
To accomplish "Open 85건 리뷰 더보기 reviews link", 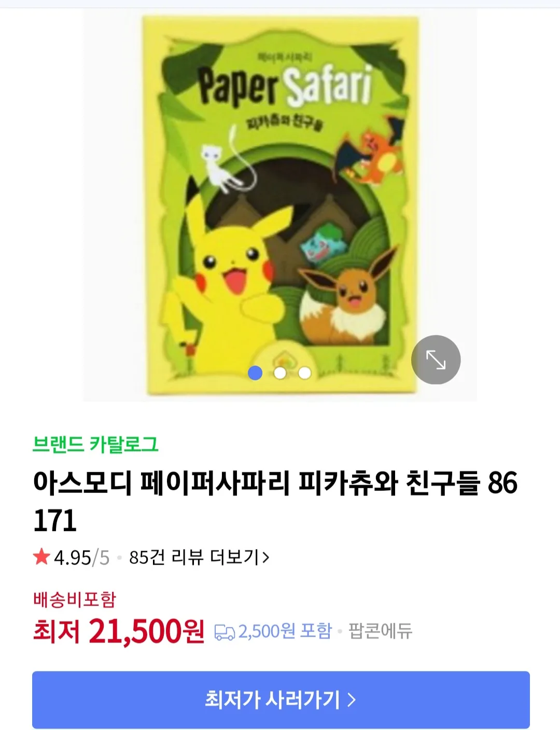I will pos(199,558).
